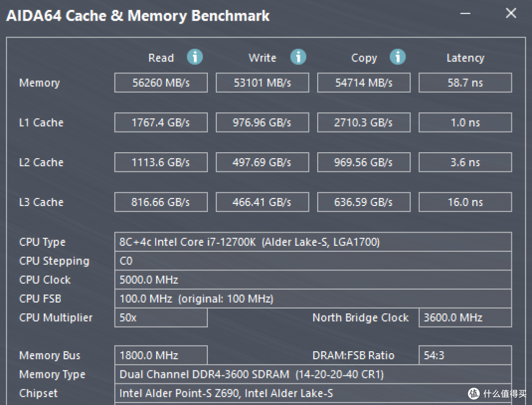This screenshot has width=532, height=405.
Task: Click the CPU Type i7-12700K field
Action: (313, 242)
